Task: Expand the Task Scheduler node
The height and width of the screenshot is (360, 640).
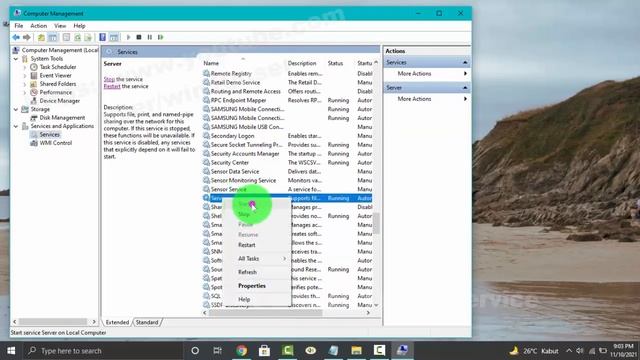Action: point(25,67)
